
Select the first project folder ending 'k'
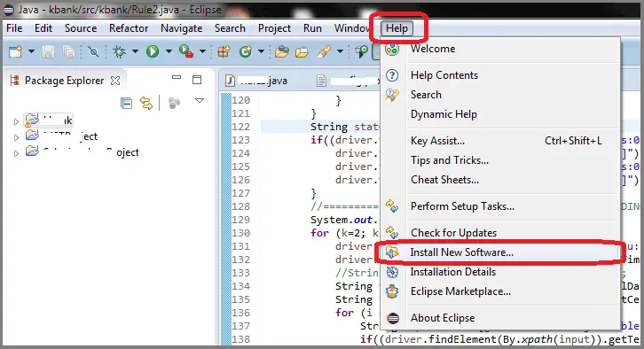click(x=49, y=120)
